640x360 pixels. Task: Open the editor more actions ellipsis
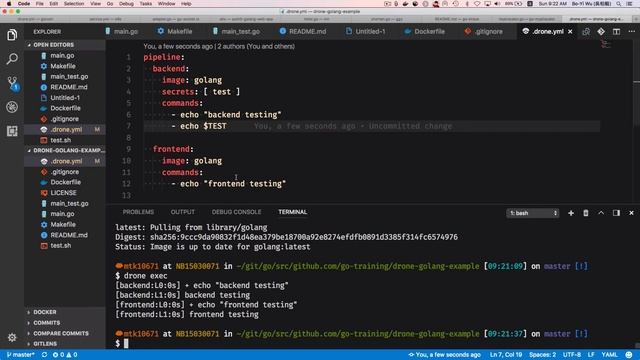tap(631, 31)
